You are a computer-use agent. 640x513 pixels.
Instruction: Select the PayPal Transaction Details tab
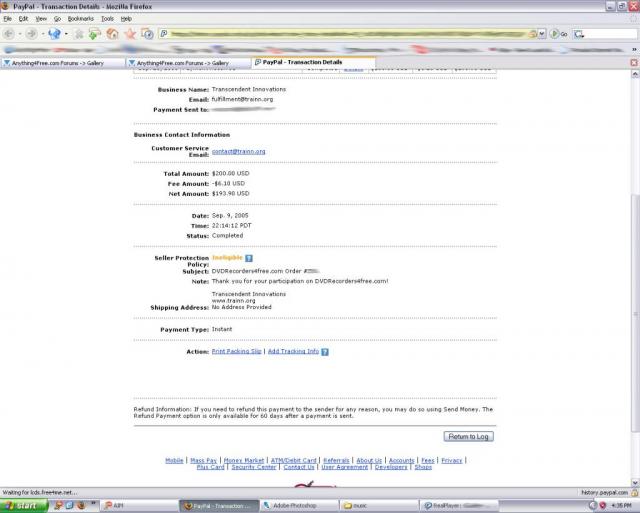click(313, 62)
